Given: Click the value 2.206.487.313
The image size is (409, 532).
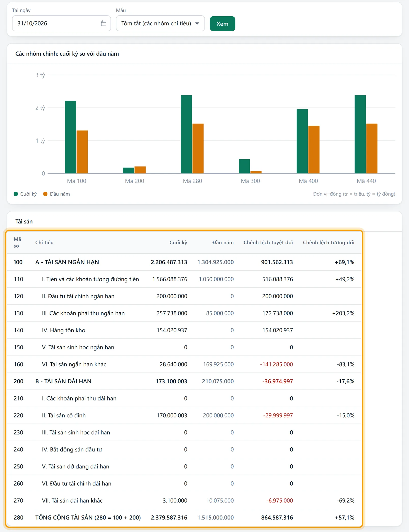Looking at the screenshot, I should pyautogui.click(x=169, y=262).
